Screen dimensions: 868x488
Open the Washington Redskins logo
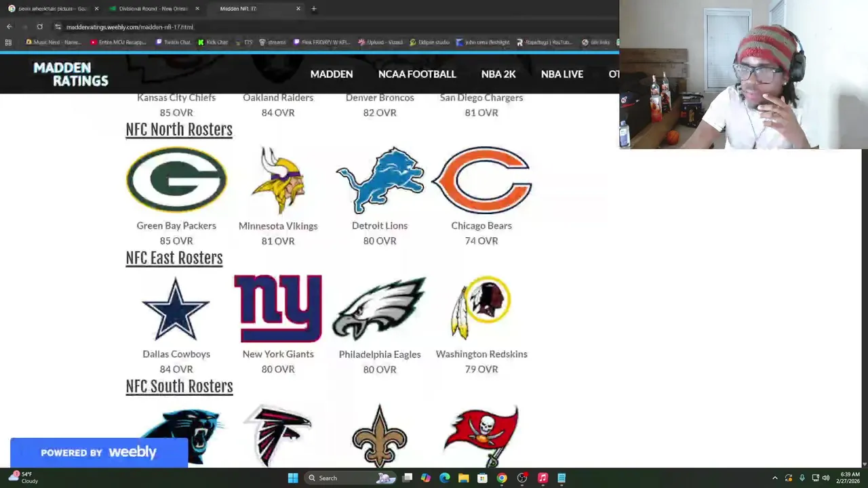pos(481,308)
